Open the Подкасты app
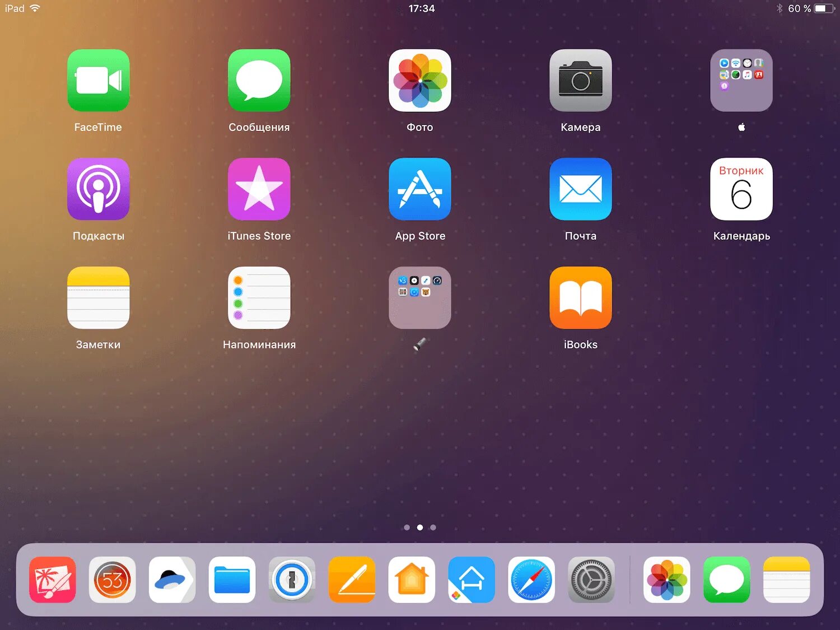 point(99,189)
